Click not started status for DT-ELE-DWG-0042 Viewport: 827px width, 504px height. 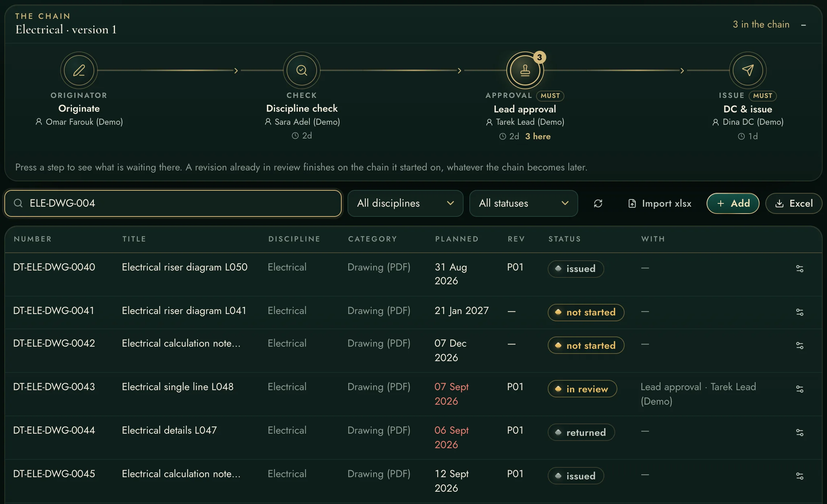point(586,346)
